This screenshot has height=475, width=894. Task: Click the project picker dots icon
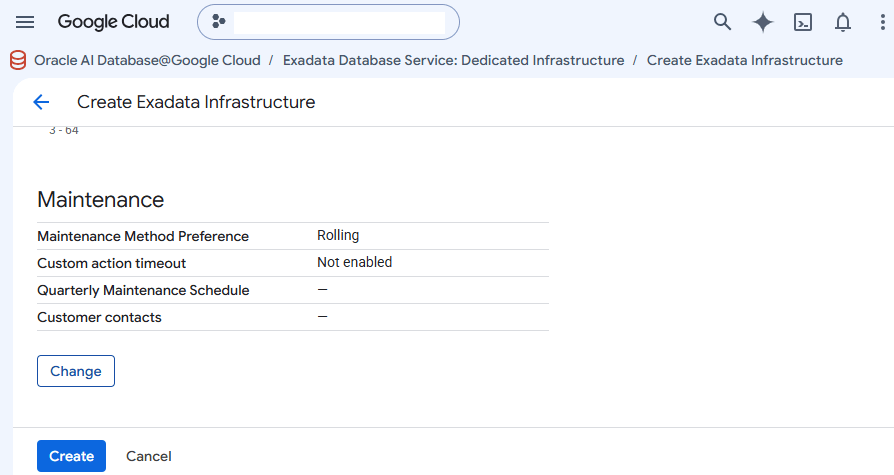point(218,22)
